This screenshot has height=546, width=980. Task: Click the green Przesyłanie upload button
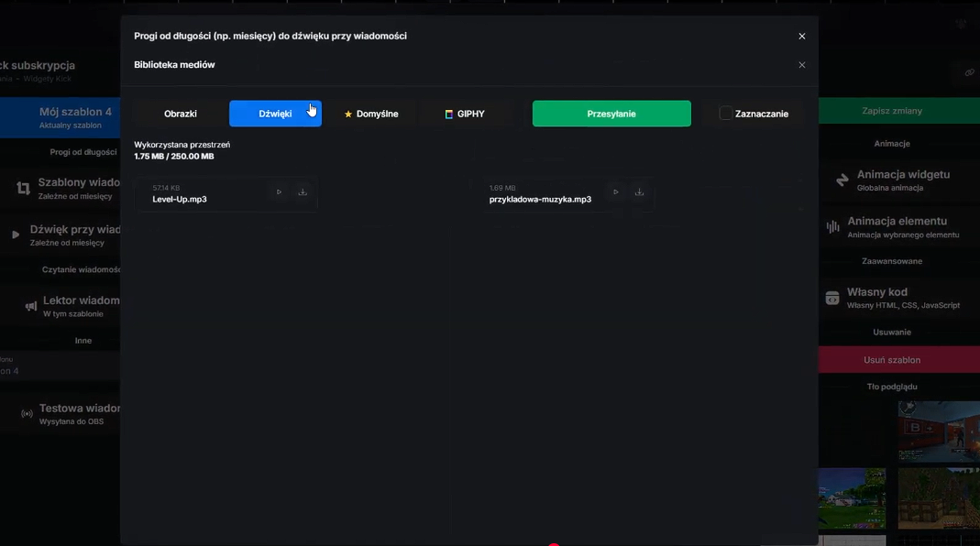pos(611,114)
